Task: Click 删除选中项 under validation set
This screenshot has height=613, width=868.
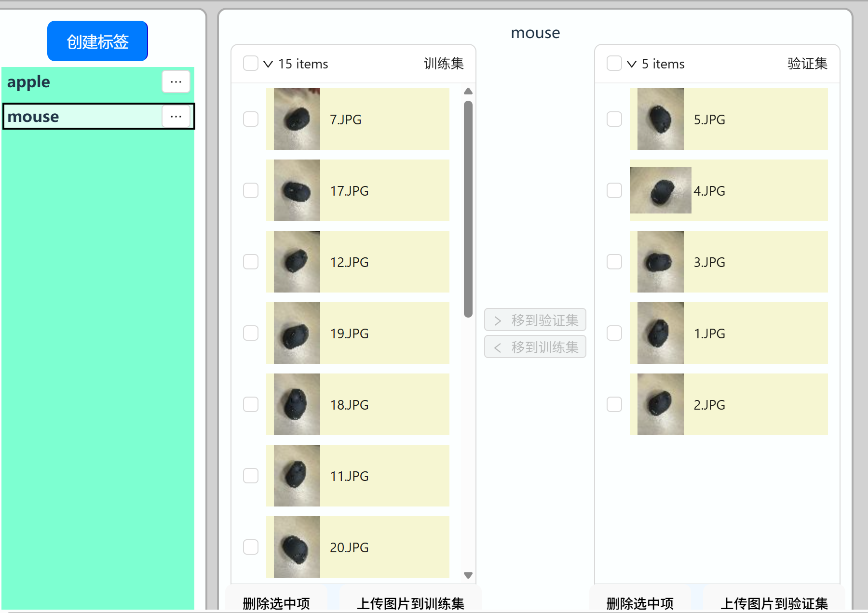Action: click(x=639, y=602)
